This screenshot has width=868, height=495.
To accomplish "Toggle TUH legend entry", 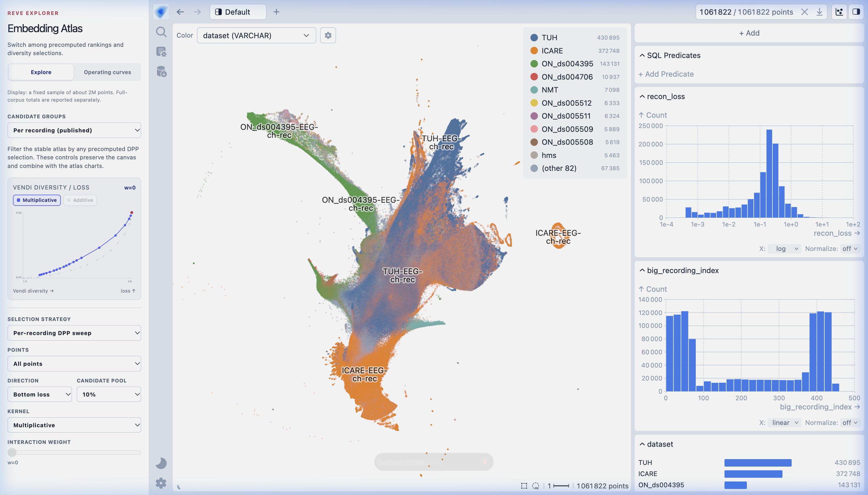I will (575, 37).
